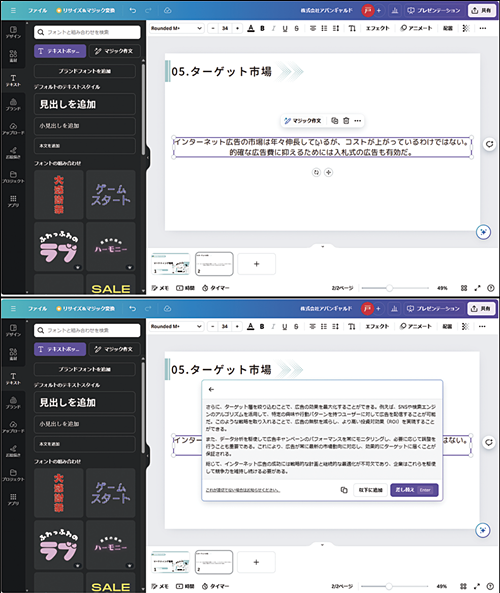This screenshot has width=500, height=593.
Task: Delete text box via floating trash icon
Action: (346, 121)
